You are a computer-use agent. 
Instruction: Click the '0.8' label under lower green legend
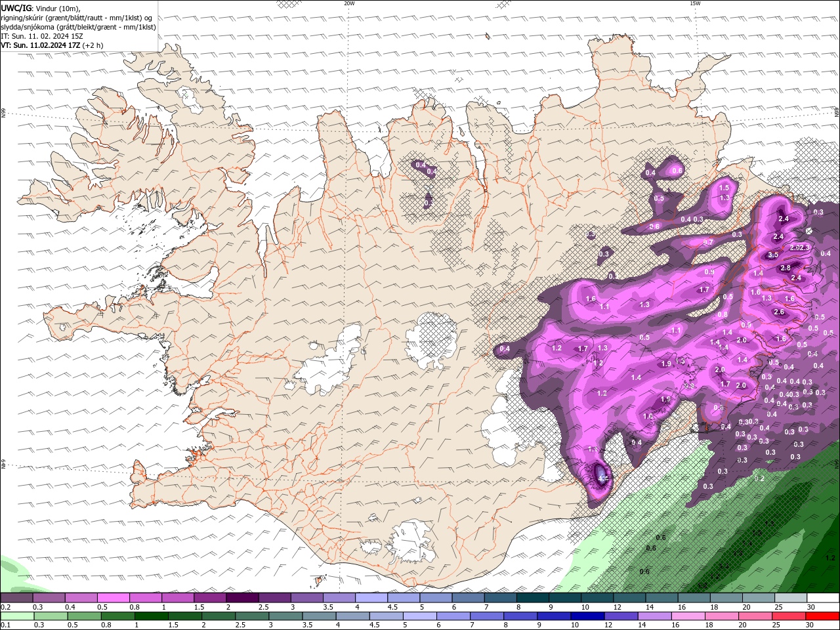click(x=106, y=625)
